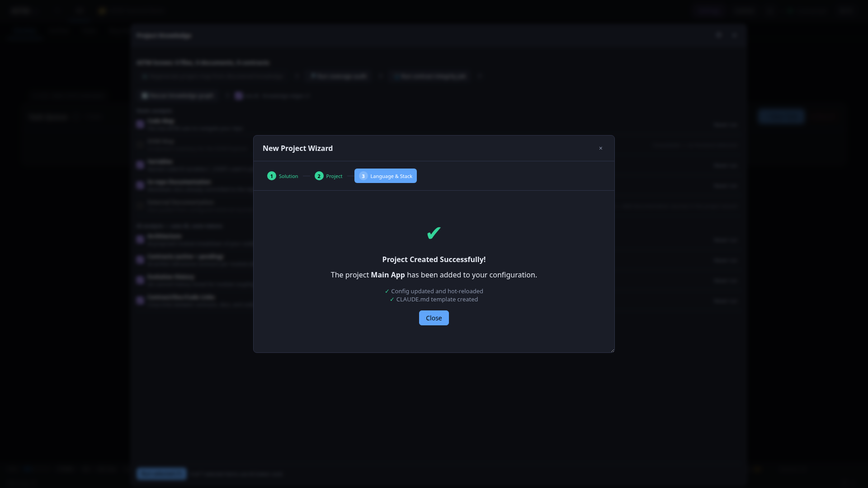Dismiss the wizard with the × icon
Image resolution: width=868 pixels, height=488 pixels.
coord(600,148)
